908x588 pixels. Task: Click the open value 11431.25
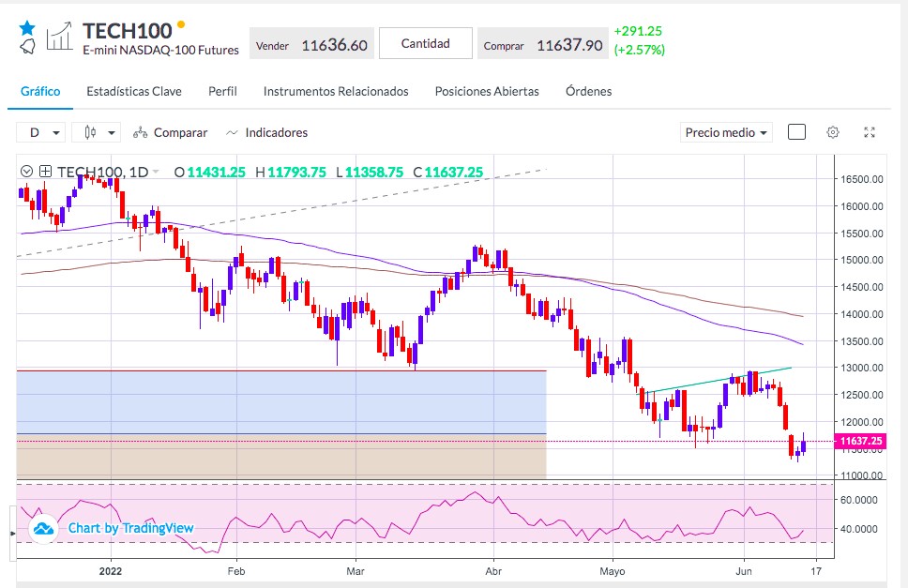point(216,172)
